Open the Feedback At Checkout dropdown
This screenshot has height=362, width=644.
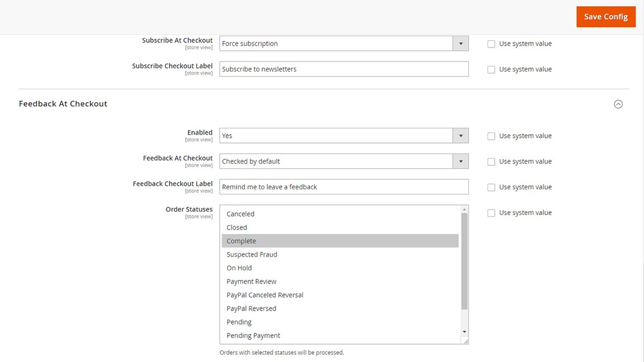tap(344, 161)
